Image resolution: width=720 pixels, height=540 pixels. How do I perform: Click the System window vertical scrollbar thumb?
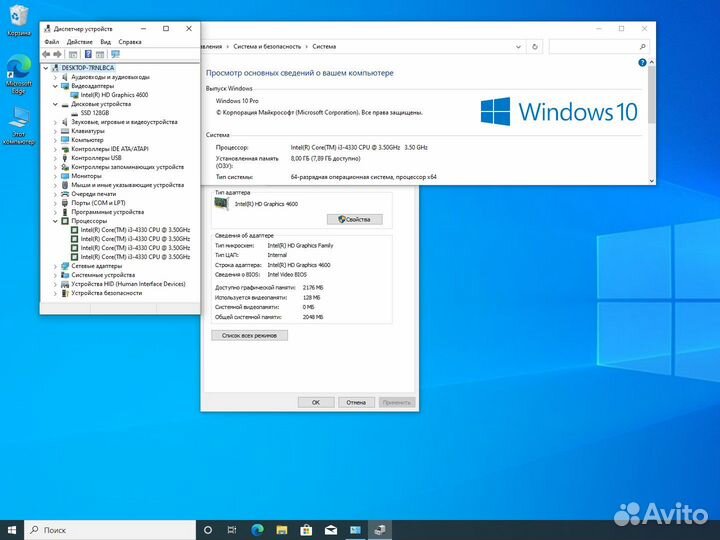[652, 94]
